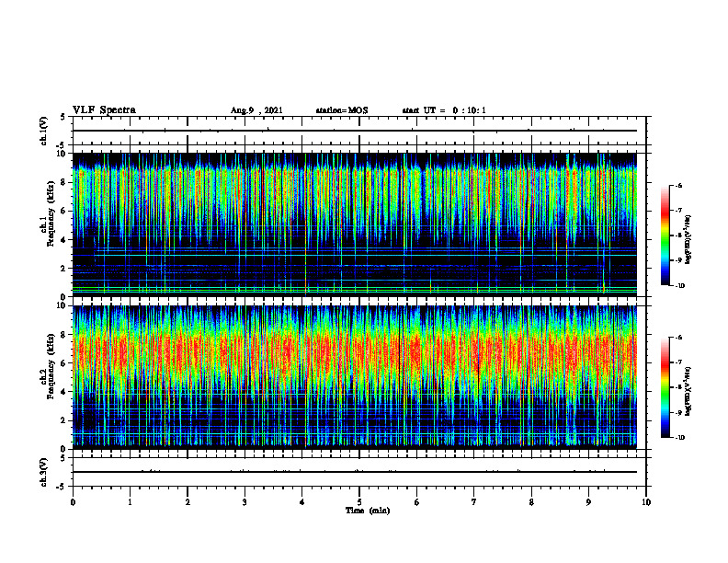Click the "8" kHz tick of ch.1 spectrogram
This screenshot has height=563, width=728.
coord(64,182)
